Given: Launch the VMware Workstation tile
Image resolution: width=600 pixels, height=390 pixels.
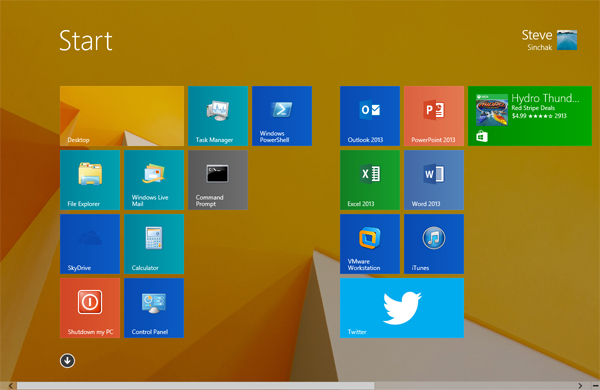Looking at the screenshot, I should [x=370, y=244].
